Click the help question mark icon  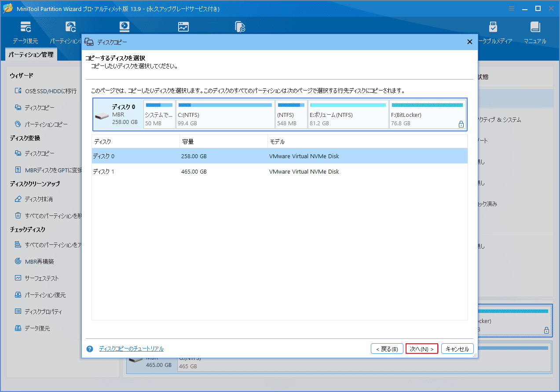pyautogui.click(x=90, y=349)
